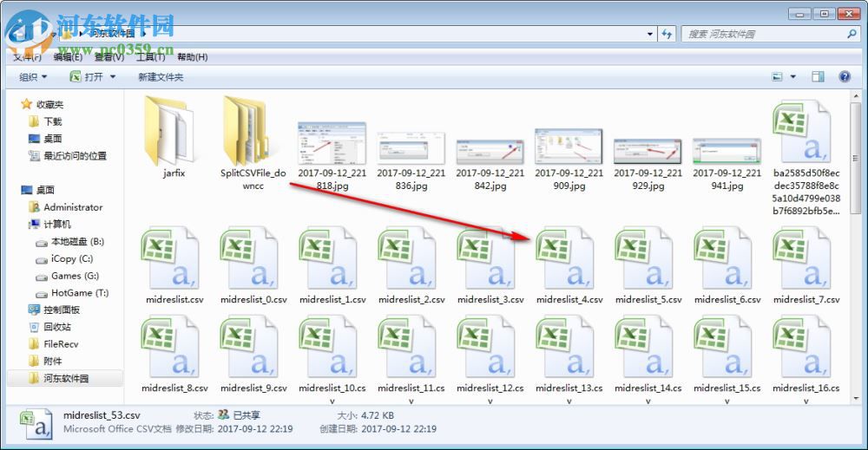Viewport: 868px width, 450px height.
Task: Change view with the view icon
Action: (x=778, y=77)
